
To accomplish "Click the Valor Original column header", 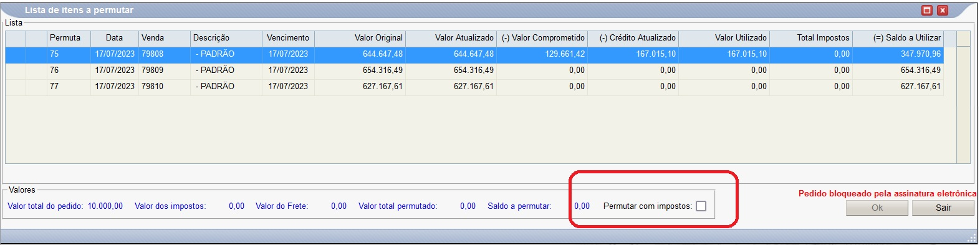I will (360, 38).
